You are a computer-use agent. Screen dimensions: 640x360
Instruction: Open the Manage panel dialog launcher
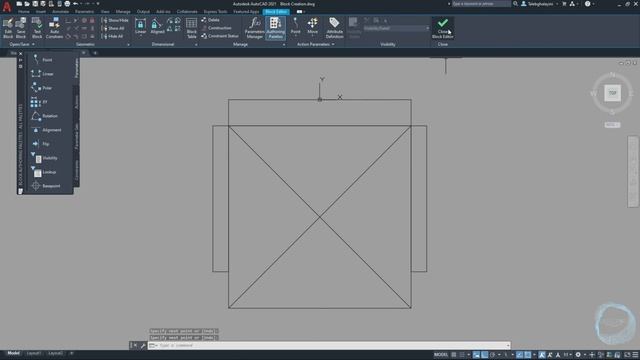pyautogui.click(x=284, y=44)
